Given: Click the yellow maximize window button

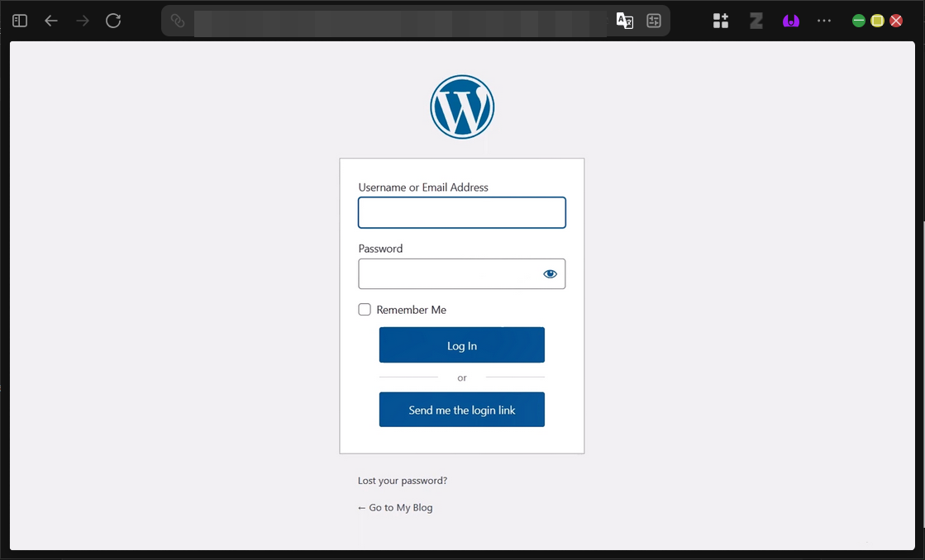Looking at the screenshot, I should tap(877, 21).
